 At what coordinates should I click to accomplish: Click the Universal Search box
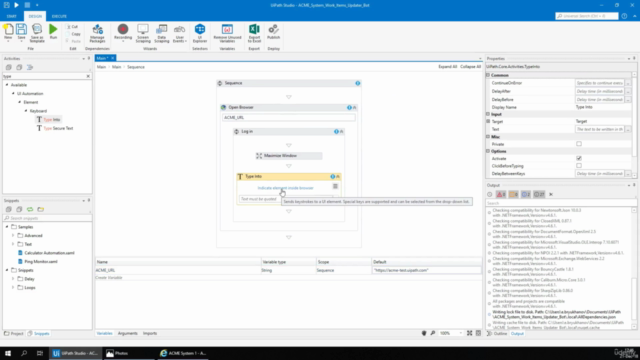click(x=587, y=16)
